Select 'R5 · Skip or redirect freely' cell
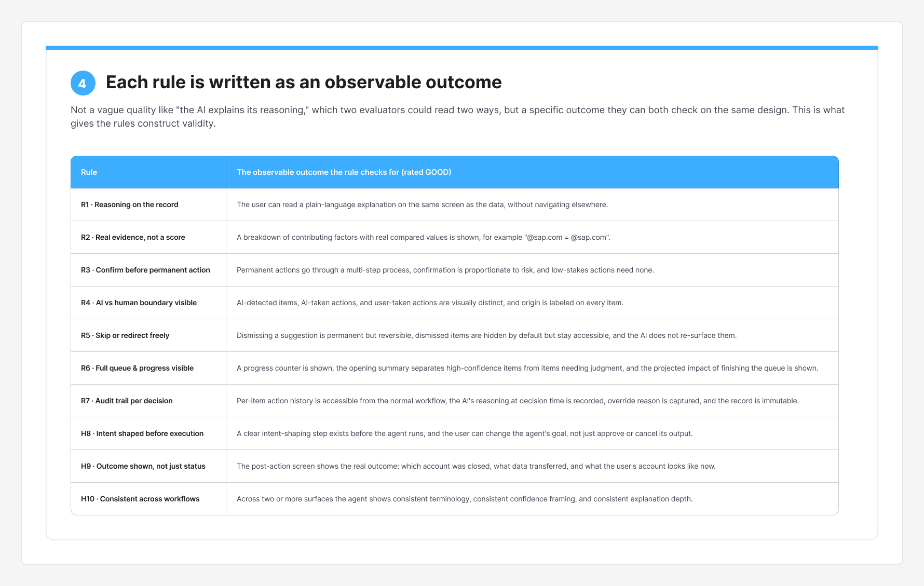The image size is (924, 586). click(148, 335)
